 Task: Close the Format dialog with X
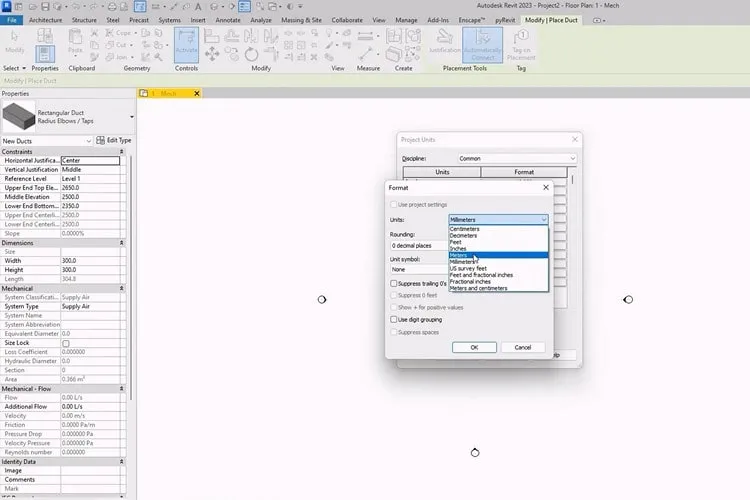coord(546,188)
